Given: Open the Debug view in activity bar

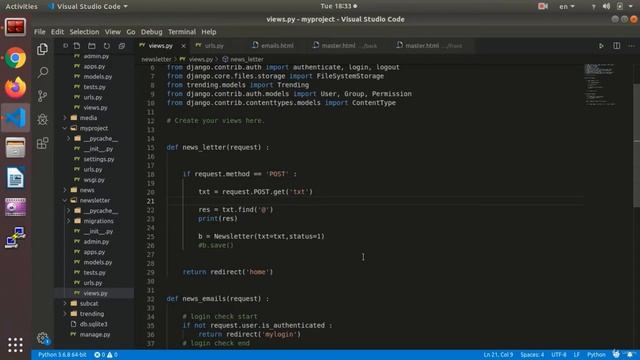Looking at the screenshot, I should (x=42, y=120).
